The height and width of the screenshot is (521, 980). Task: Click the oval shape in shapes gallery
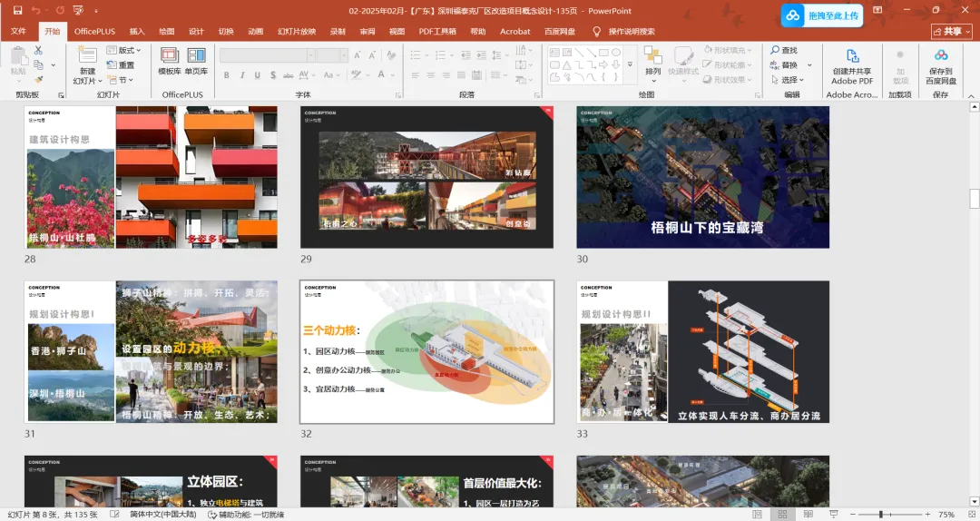(x=615, y=53)
